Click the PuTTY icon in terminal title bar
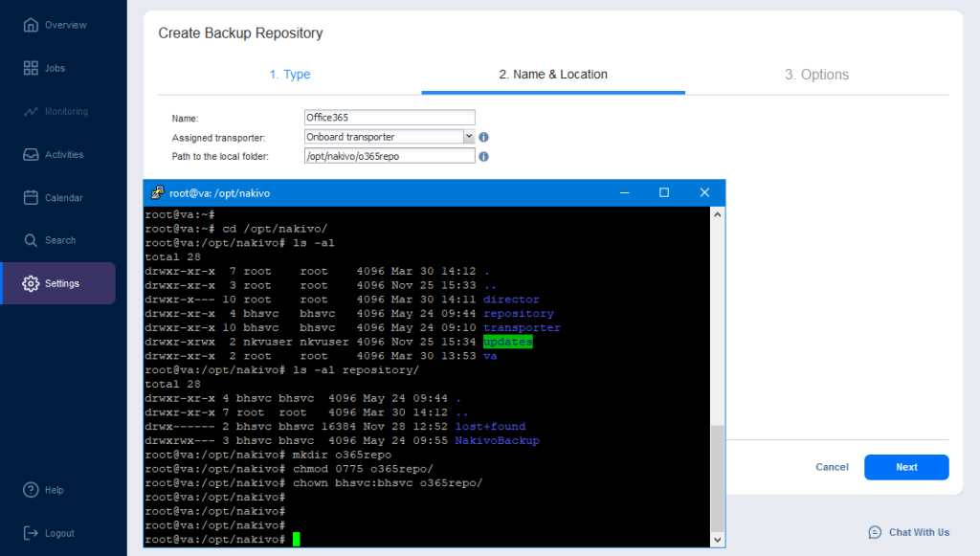The image size is (980, 556). pos(156,192)
